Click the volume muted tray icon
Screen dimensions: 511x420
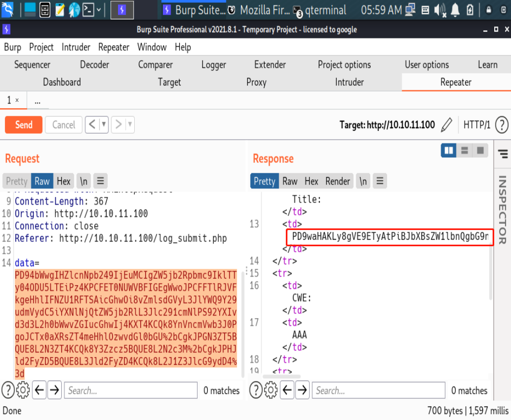(440, 10)
